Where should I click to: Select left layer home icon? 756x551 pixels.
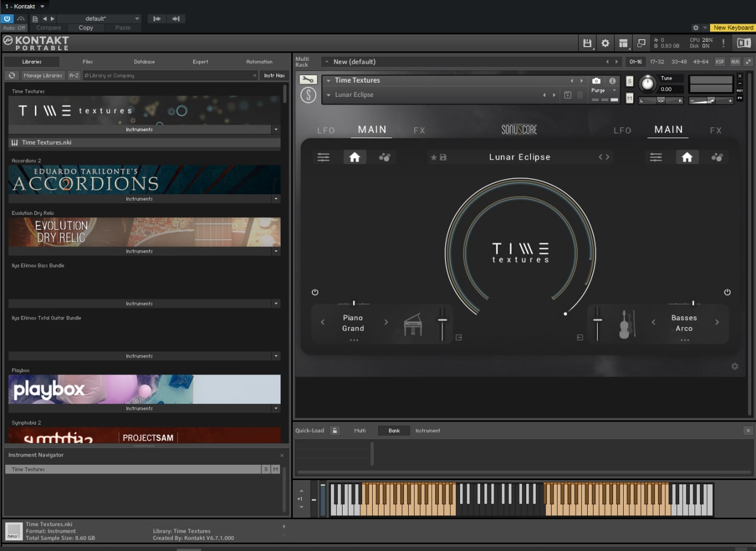coord(354,157)
